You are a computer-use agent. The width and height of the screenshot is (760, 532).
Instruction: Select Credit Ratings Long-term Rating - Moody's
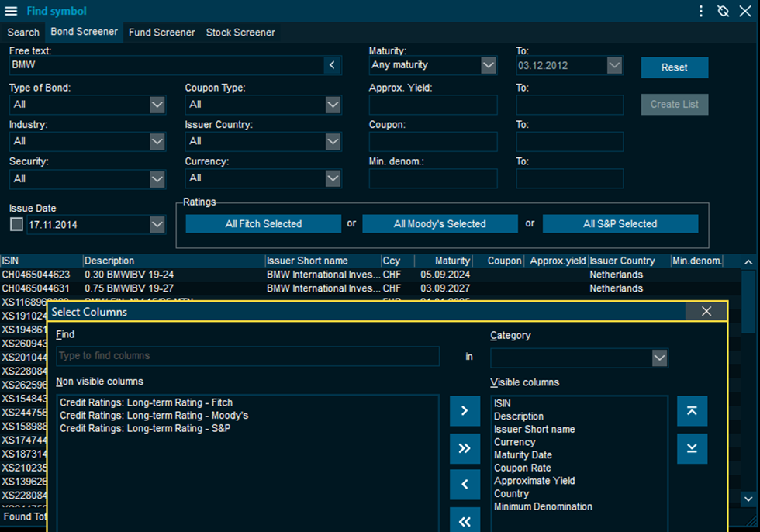tap(154, 416)
